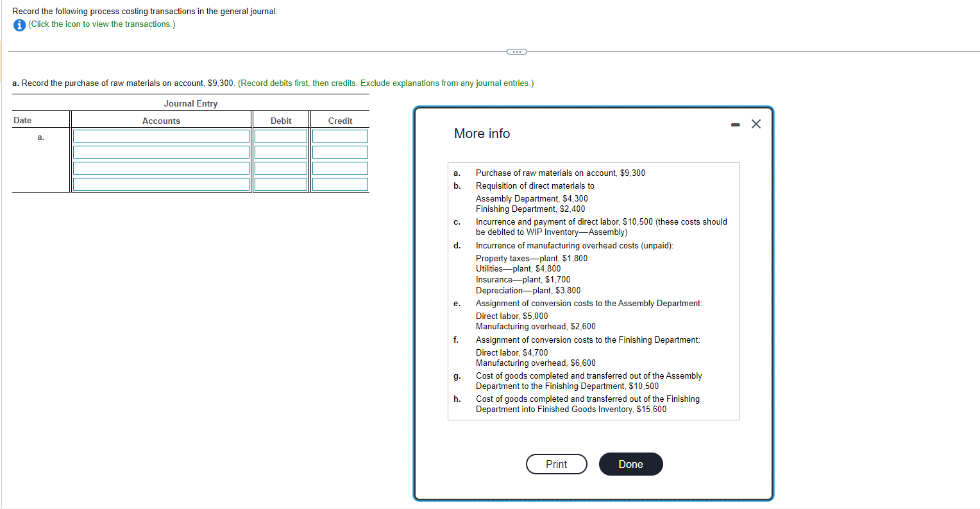Click transaction item a in More info list
The width and height of the screenshot is (980, 509).
pos(560,173)
